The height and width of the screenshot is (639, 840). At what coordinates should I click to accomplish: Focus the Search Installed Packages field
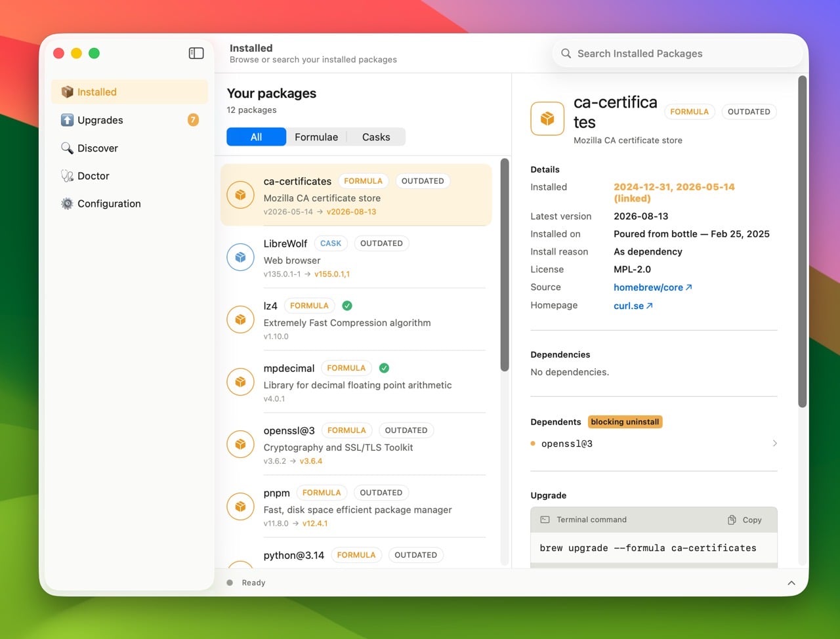point(678,54)
